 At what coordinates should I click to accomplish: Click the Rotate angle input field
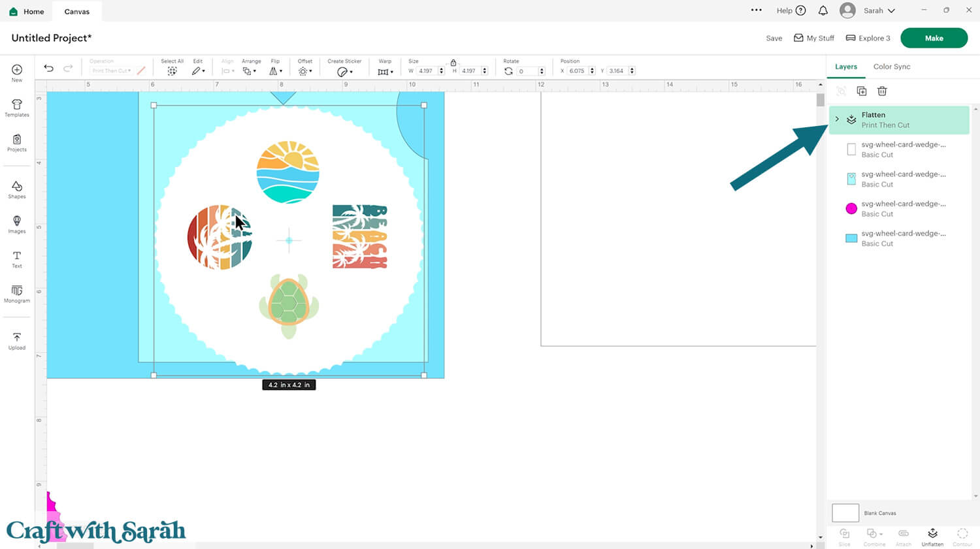[x=527, y=71]
